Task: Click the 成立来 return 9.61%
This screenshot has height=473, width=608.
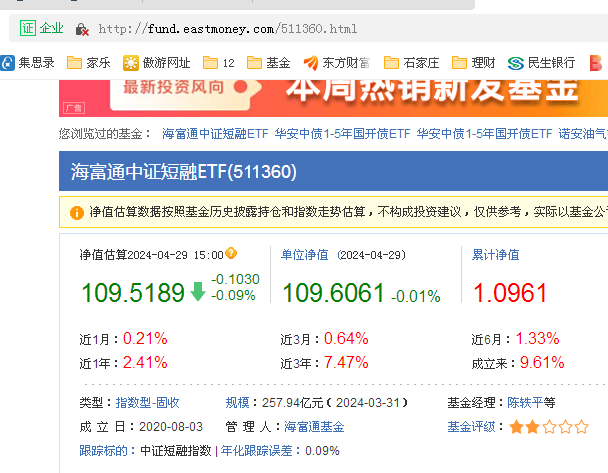Action: tap(542, 363)
